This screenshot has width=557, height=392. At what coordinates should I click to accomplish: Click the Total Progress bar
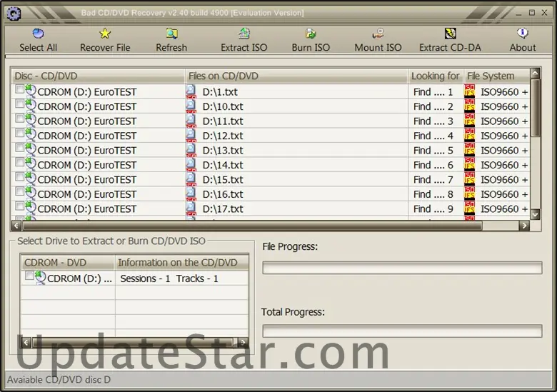402,331
